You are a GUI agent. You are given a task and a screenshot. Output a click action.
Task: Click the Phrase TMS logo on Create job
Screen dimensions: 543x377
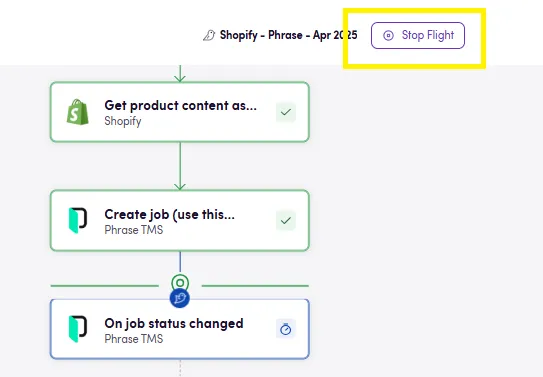(x=78, y=220)
